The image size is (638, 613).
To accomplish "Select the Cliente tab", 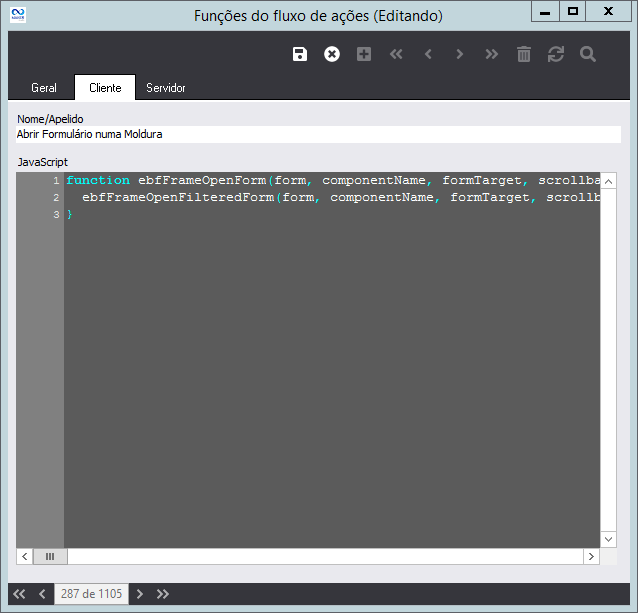I will click(x=105, y=88).
